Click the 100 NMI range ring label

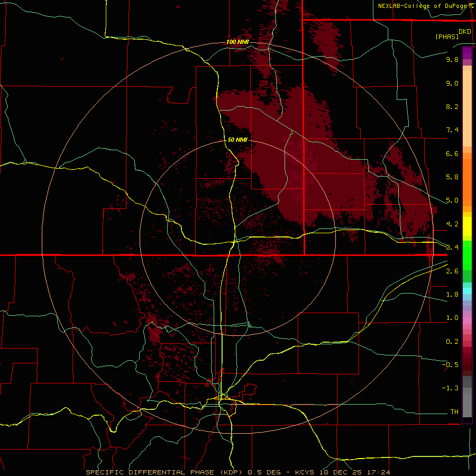coord(237,42)
